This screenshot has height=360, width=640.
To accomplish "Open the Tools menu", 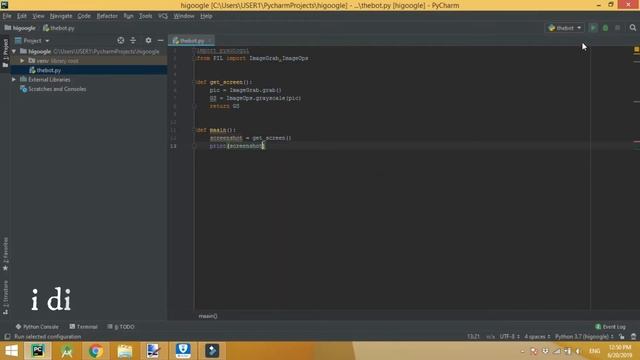I will [145, 16].
